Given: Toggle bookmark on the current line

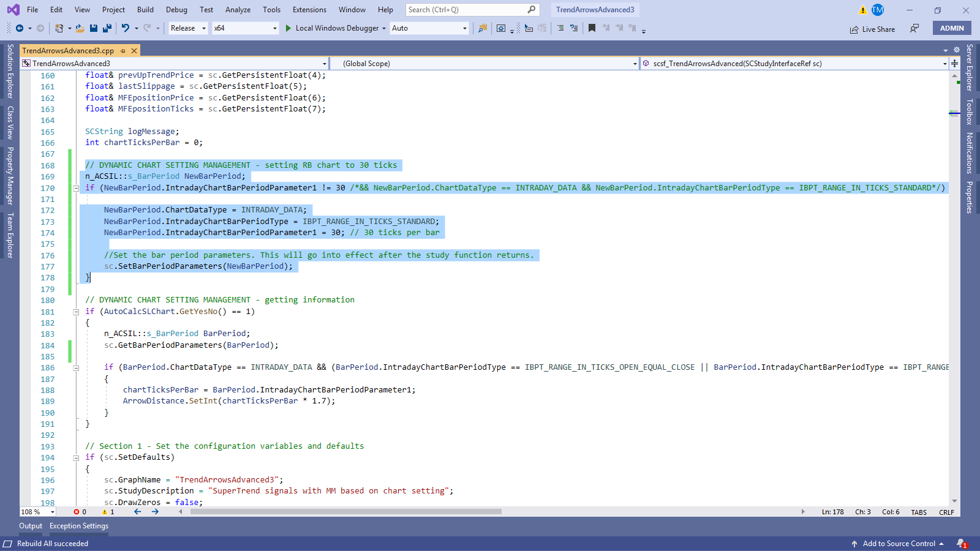Looking at the screenshot, I should click(592, 28).
